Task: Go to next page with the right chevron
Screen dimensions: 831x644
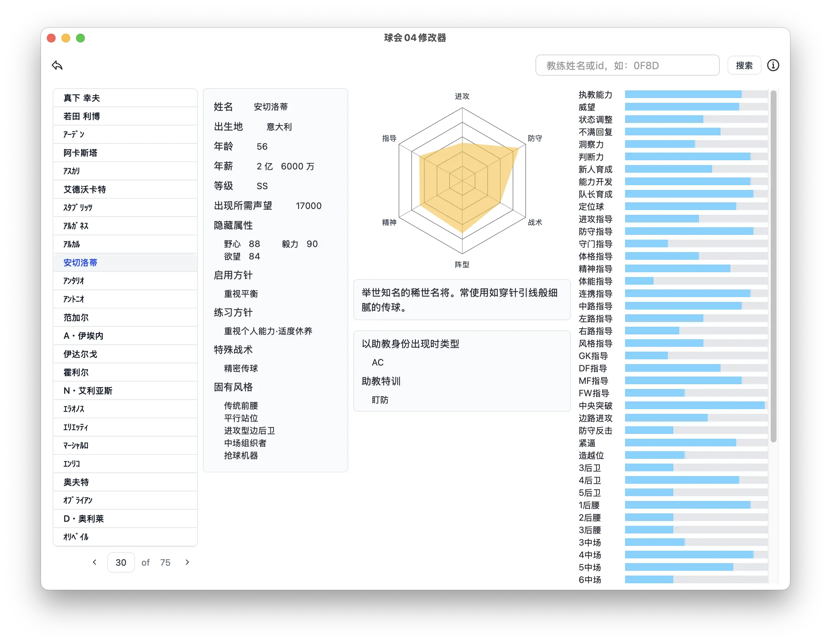Action: click(x=187, y=562)
